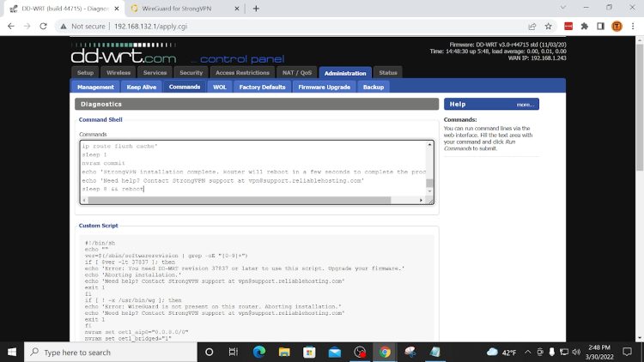This screenshot has height=362, width=644.
Task: Click the taskbar search box
Action: point(111,353)
